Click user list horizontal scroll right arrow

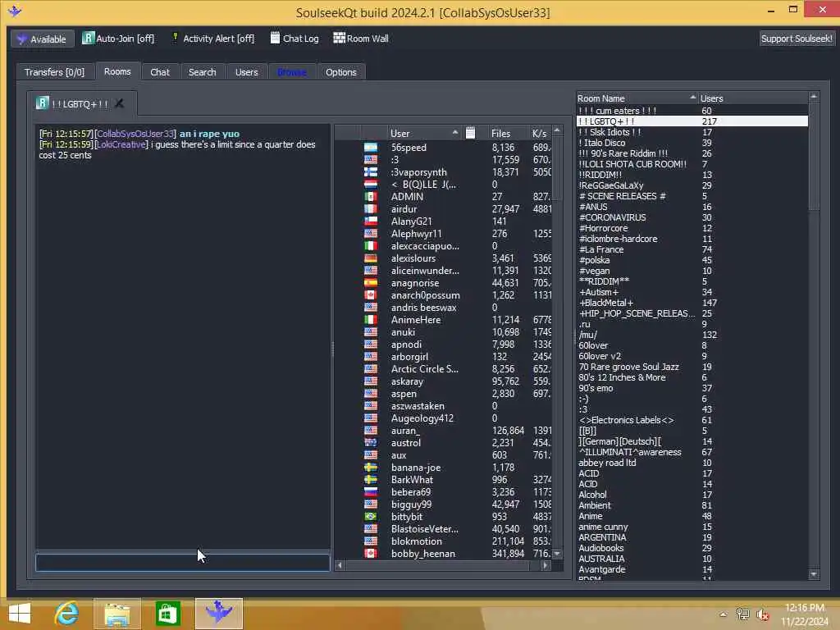tap(546, 565)
